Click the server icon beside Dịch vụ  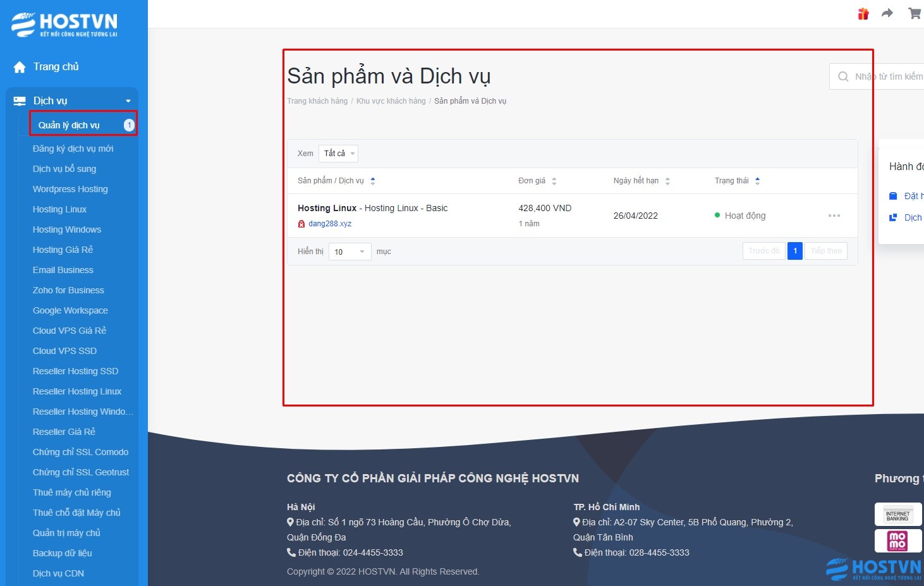pyautogui.click(x=20, y=101)
